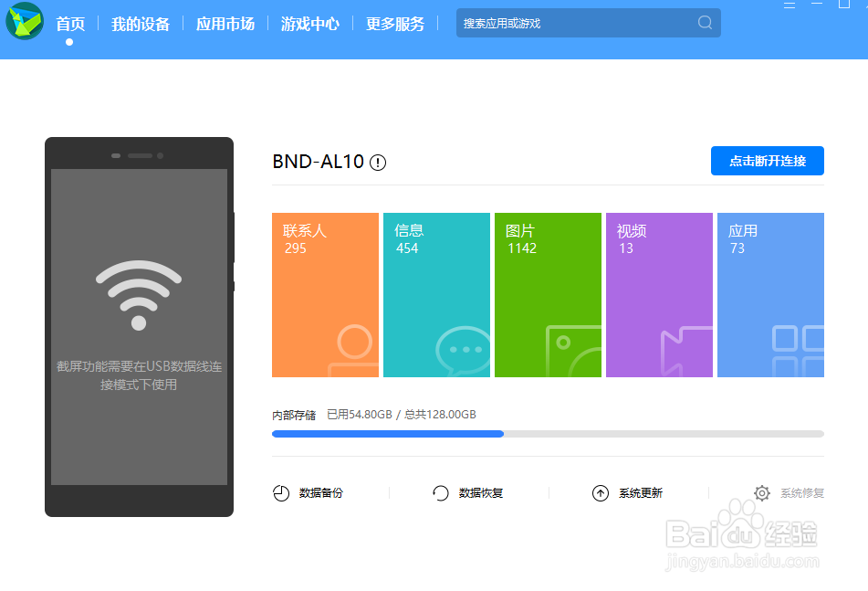Click 点击断开连接 disconnect button
This screenshot has height=591, width=868.
(x=768, y=161)
